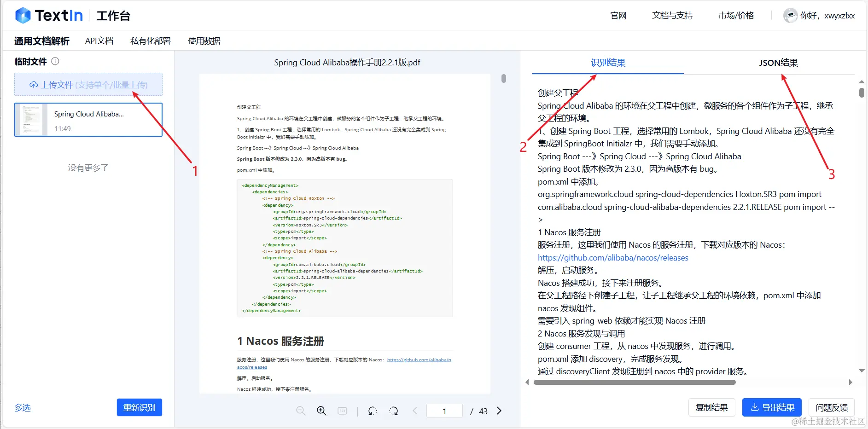Image resolution: width=868 pixels, height=429 pixels.
Task: Click results scrollbar down arrow
Action: [x=862, y=371]
